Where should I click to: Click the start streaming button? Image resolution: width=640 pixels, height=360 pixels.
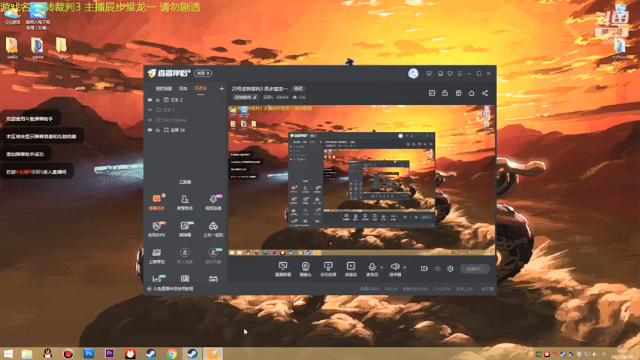coord(475,269)
